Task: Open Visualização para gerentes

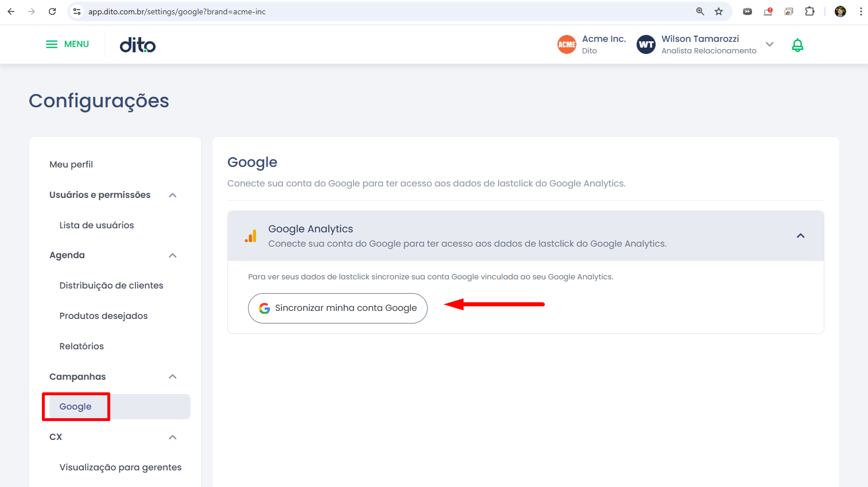Action: pos(121,467)
